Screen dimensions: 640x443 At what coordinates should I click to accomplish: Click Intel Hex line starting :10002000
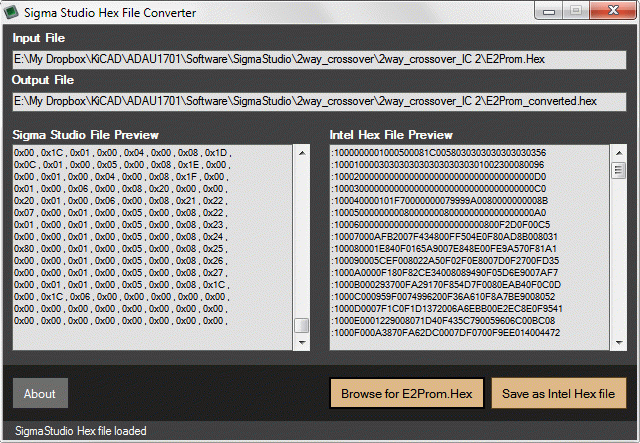[x=439, y=177]
